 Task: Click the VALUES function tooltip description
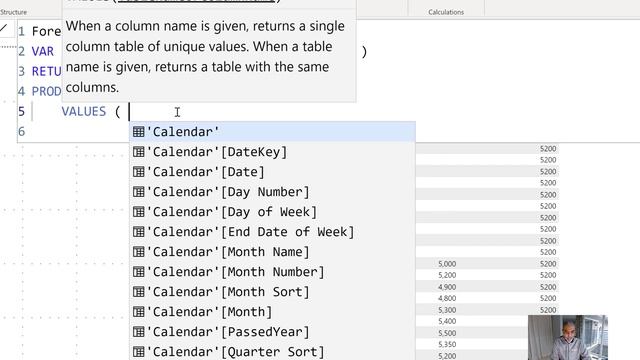[205, 57]
